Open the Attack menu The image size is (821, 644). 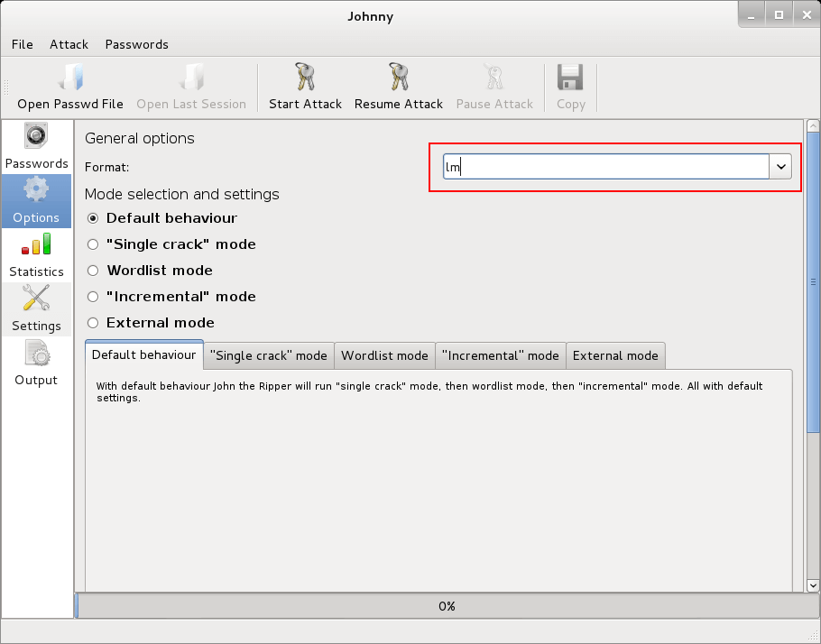coord(69,44)
